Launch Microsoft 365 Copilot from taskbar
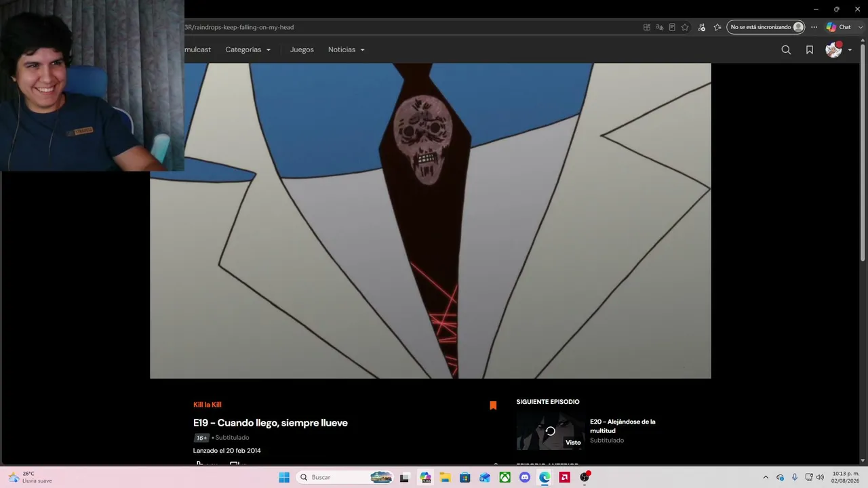The width and height of the screenshot is (868, 488). click(425, 477)
